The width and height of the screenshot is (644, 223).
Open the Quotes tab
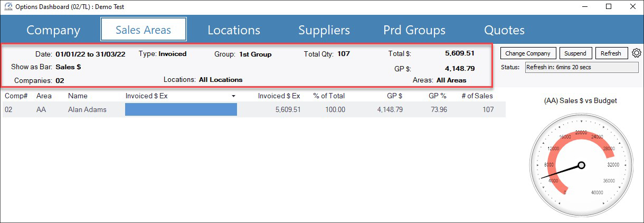pos(504,30)
